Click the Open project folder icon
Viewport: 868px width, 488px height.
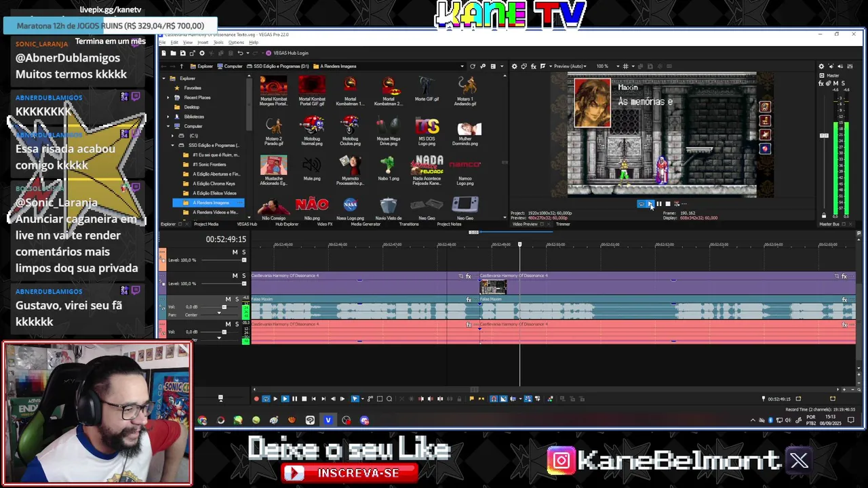coord(173,53)
